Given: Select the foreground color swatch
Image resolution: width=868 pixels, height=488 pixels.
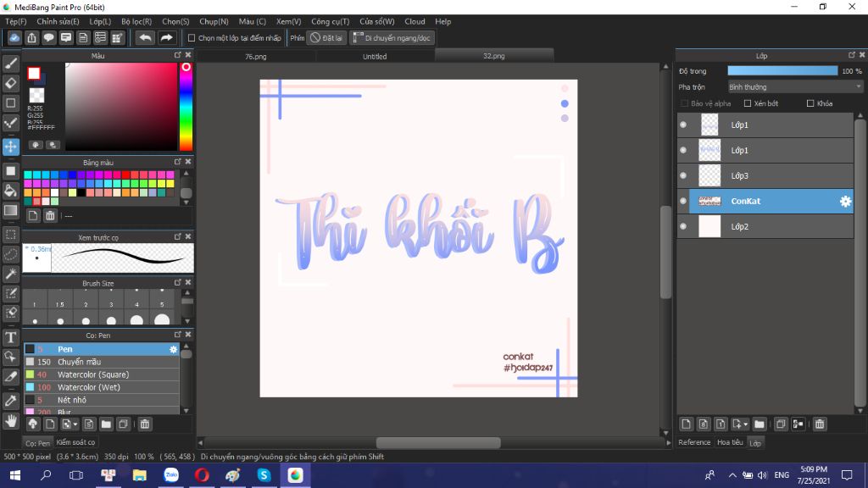Looking at the screenshot, I should tap(34, 73).
